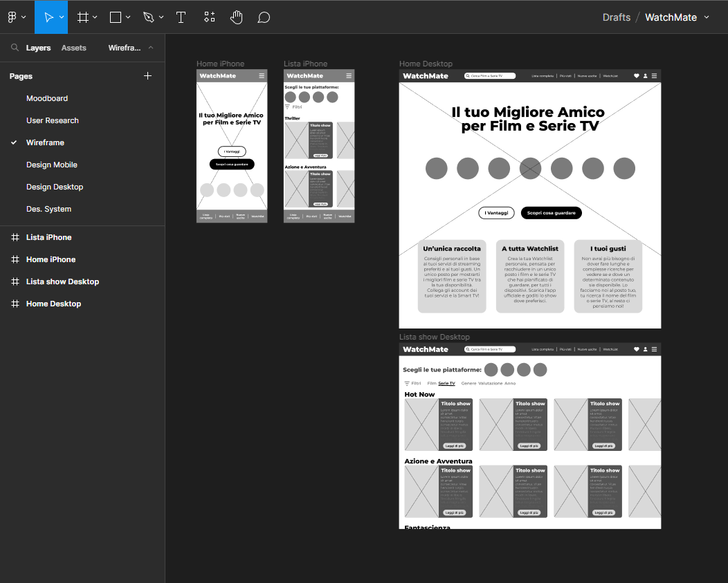The width and height of the screenshot is (728, 583).
Task: Open the main menu dropdown chevron
Action: [24, 17]
